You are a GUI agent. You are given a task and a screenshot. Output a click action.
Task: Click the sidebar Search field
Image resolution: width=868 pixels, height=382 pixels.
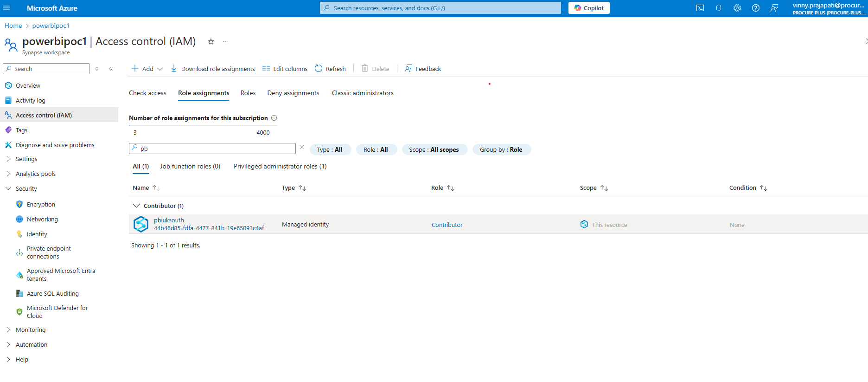pos(46,69)
